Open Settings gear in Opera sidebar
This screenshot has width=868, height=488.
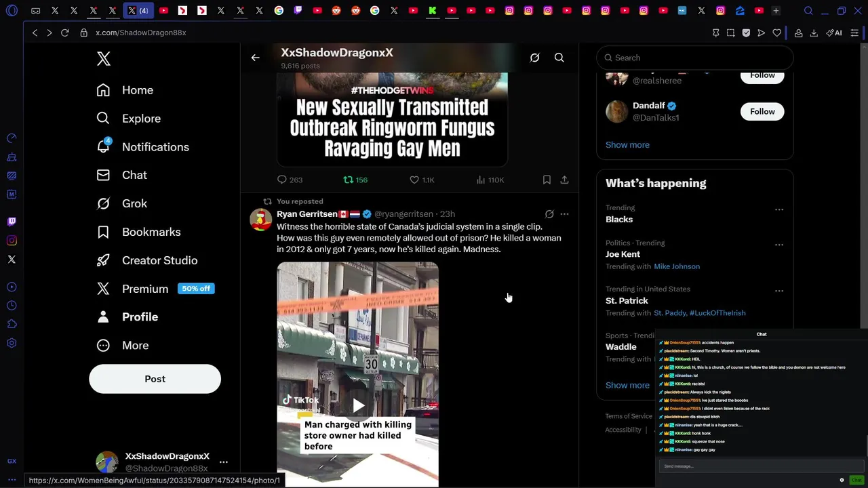coord(12,344)
